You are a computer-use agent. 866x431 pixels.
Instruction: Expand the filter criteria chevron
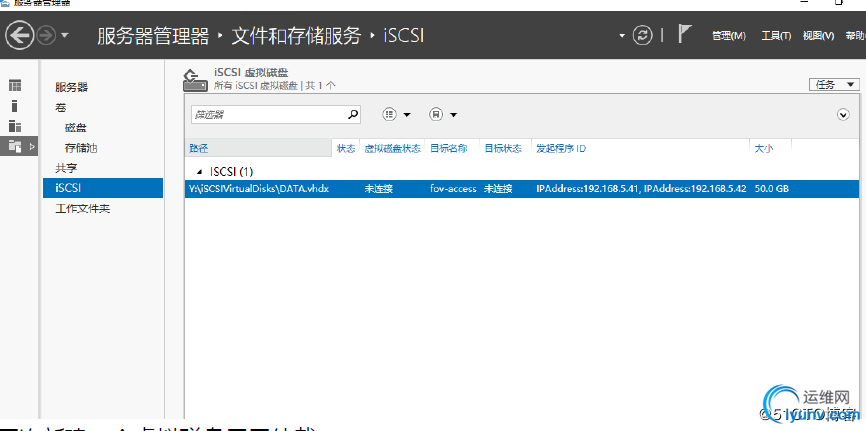(x=843, y=115)
